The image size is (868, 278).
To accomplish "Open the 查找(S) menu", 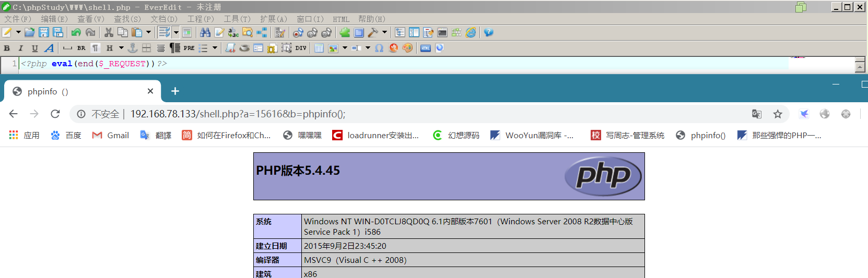I will coord(127,19).
